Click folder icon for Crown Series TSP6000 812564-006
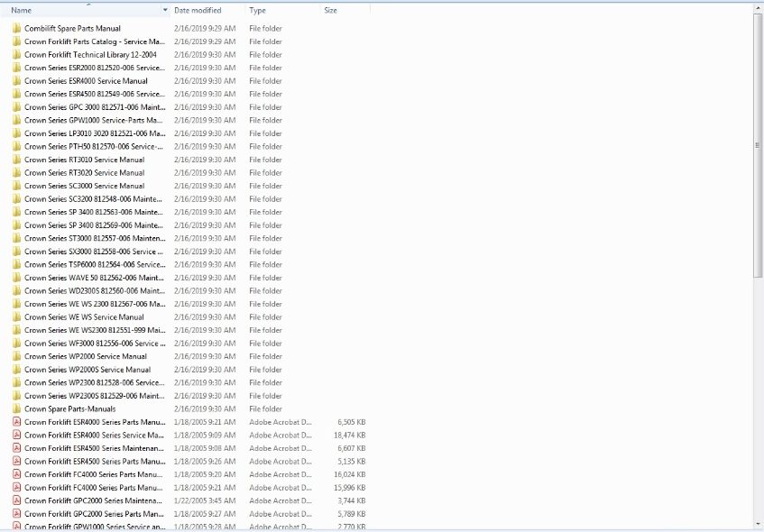Image resolution: width=764 pixels, height=532 pixels. 16,264
